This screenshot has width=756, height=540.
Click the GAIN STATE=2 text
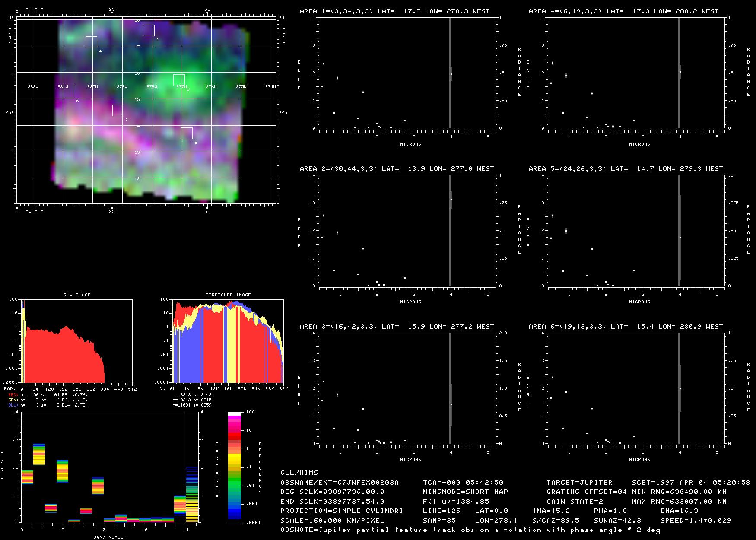tap(575, 501)
